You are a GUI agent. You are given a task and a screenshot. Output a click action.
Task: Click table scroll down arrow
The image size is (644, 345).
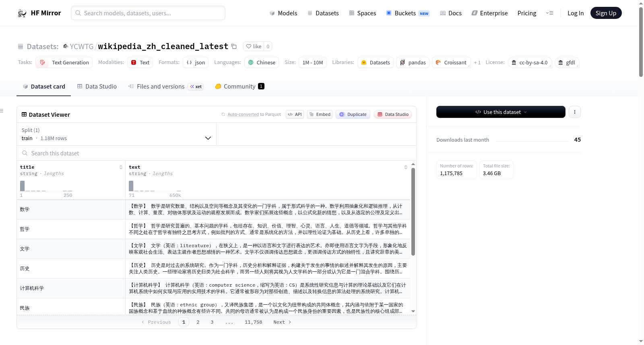tap(413, 312)
